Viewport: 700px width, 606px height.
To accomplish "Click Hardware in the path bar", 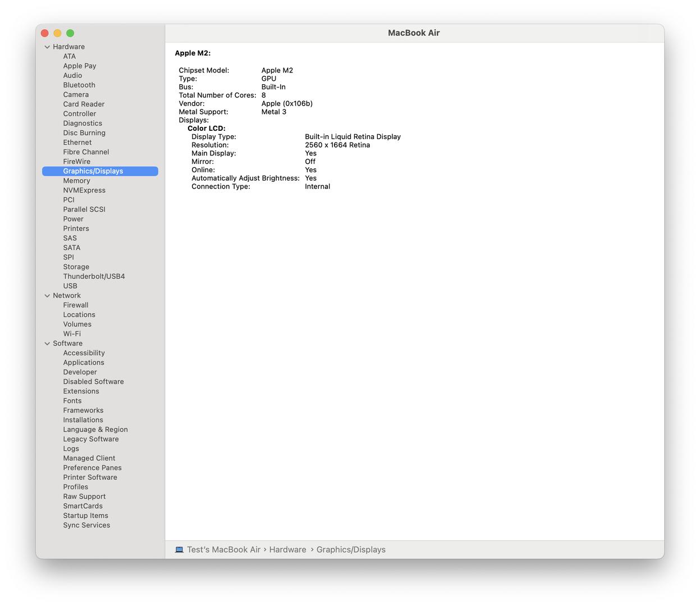I will coord(287,550).
